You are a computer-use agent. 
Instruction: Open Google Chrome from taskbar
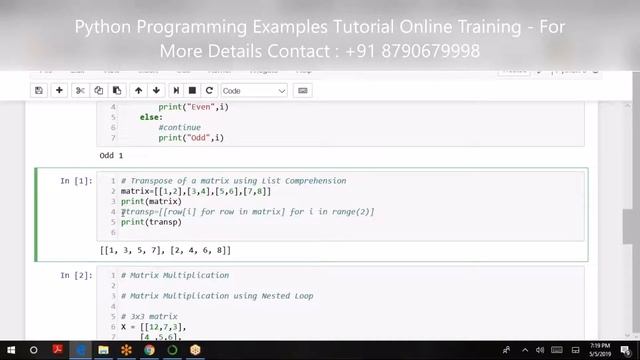[x=149, y=350]
